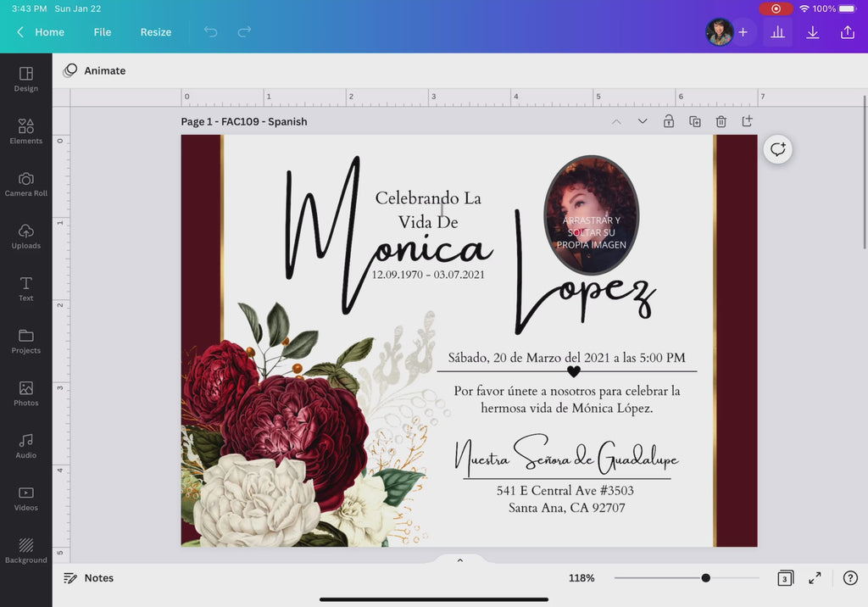Open grid view pages icon showing 3
Image resolution: width=868 pixels, height=607 pixels.
click(785, 578)
